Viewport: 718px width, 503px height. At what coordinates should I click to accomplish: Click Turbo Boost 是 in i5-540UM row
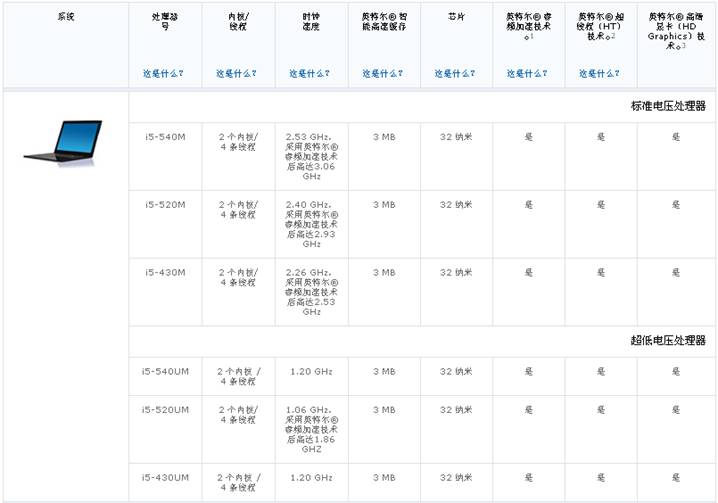[529, 372]
